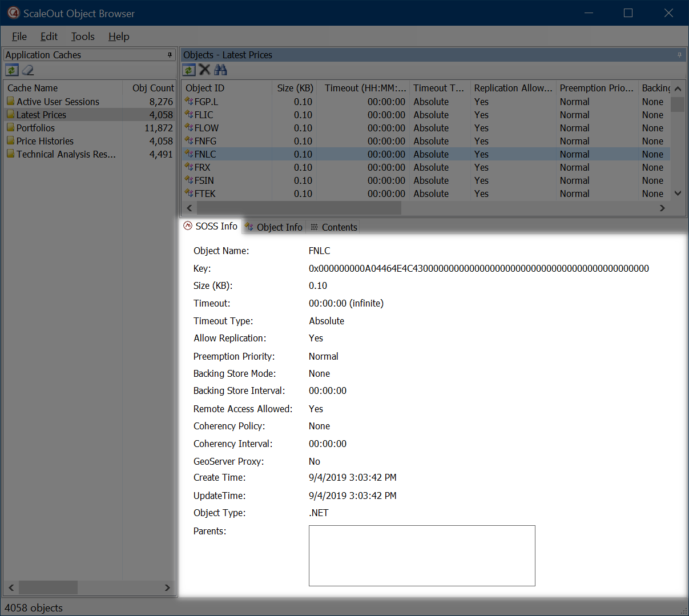Sort by the Size (KB) column header
The width and height of the screenshot is (689, 616).
(295, 88)
